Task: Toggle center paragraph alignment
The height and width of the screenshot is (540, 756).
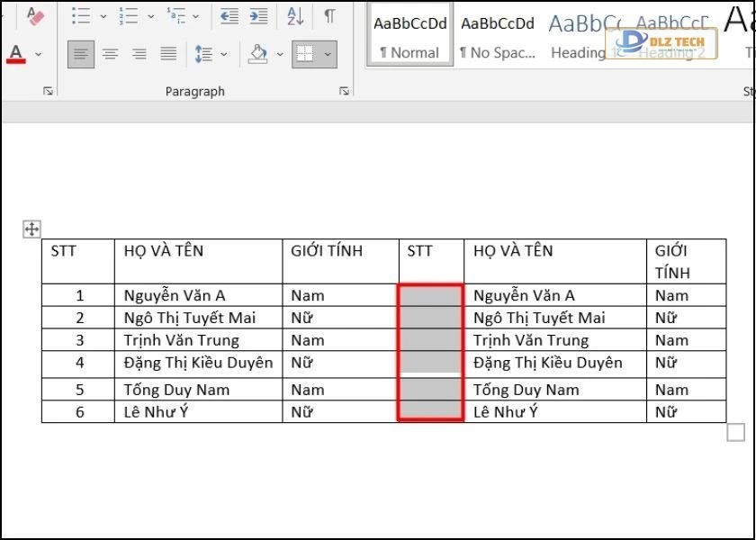Action: click(x=110, y=54)
